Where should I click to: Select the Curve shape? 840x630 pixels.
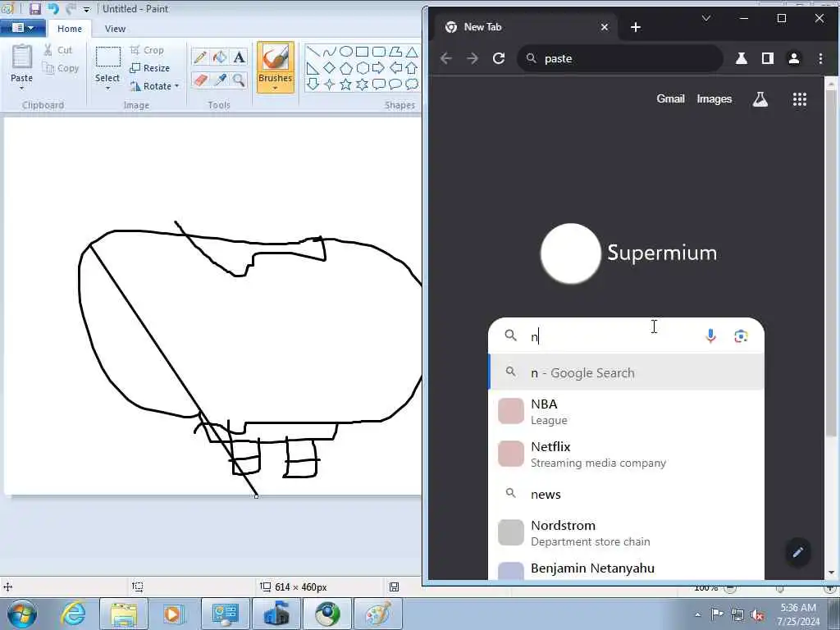(330, 52)
